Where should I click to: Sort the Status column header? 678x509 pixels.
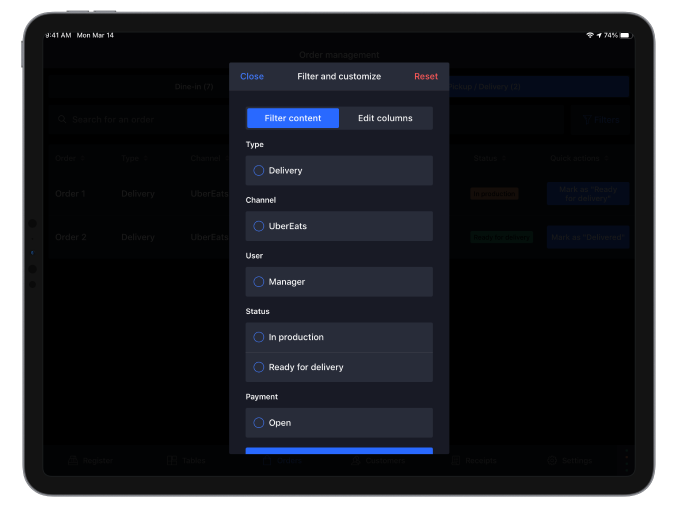(x=489, y=158)
